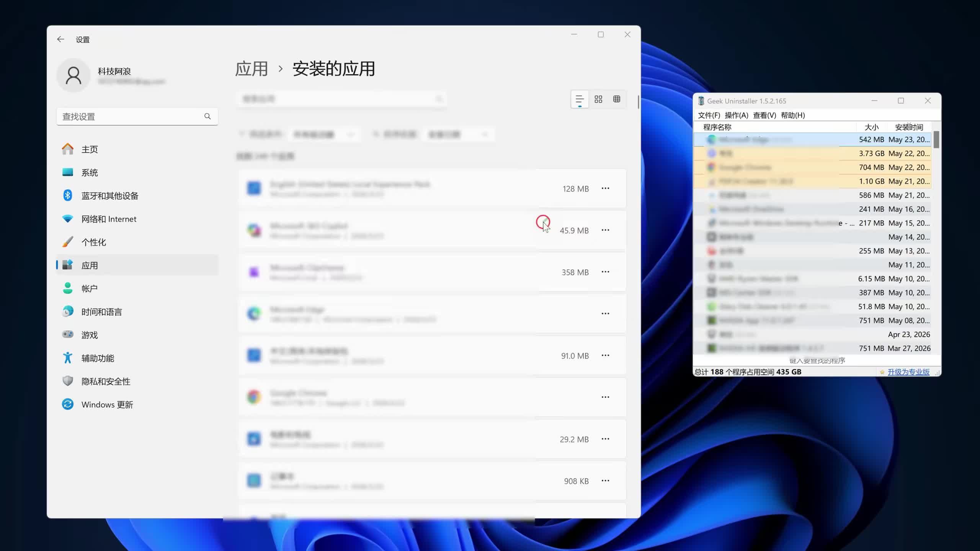Select the 704 MB May 22 row
Image resolution: width=980 pixels, height=551 pixels.
[x=812, y=167]
